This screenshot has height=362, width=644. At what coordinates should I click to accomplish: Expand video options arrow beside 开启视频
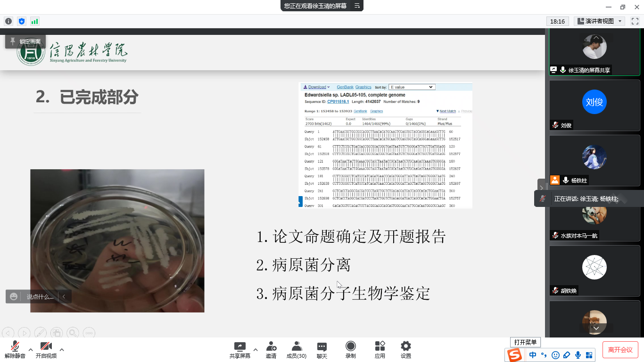pyautogui.click(x=62, y=350)
